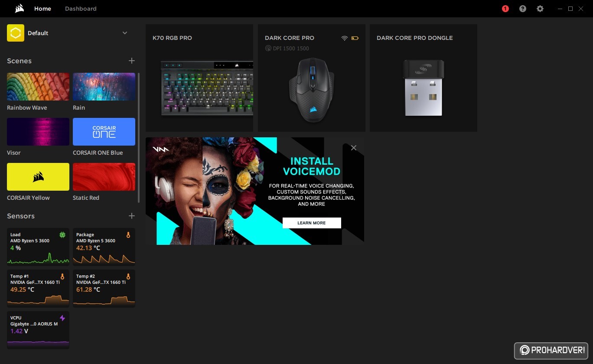Click the Scenes section heading
The width and height of the screenshot is (593, 364).
click(x=19, y=61)
